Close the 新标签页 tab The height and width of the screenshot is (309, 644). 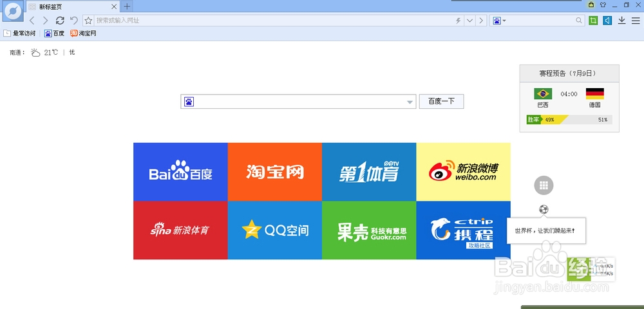point(114,6)
